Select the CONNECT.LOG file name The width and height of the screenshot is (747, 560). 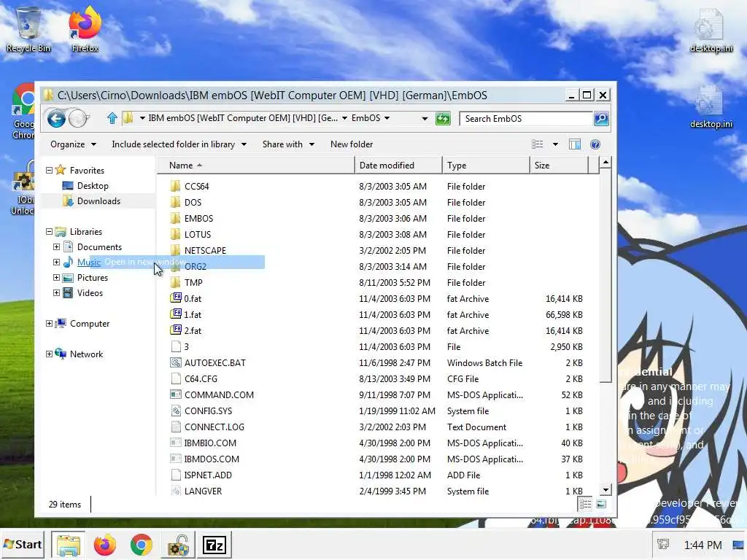click(x=214, y=427)
